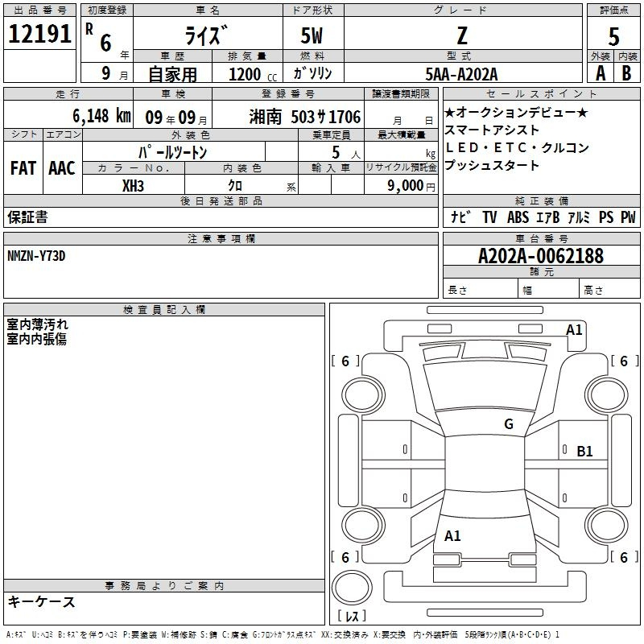Select the model type 5AA-A202A

(462, 74)
